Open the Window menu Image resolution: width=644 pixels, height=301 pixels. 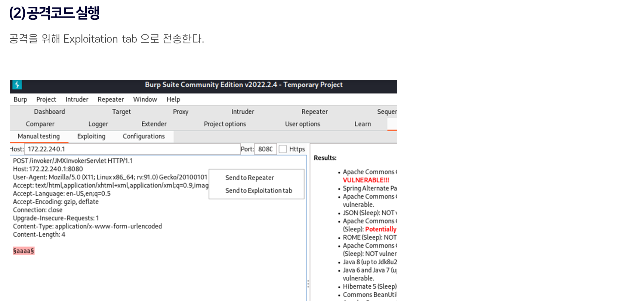click(145, 99)
